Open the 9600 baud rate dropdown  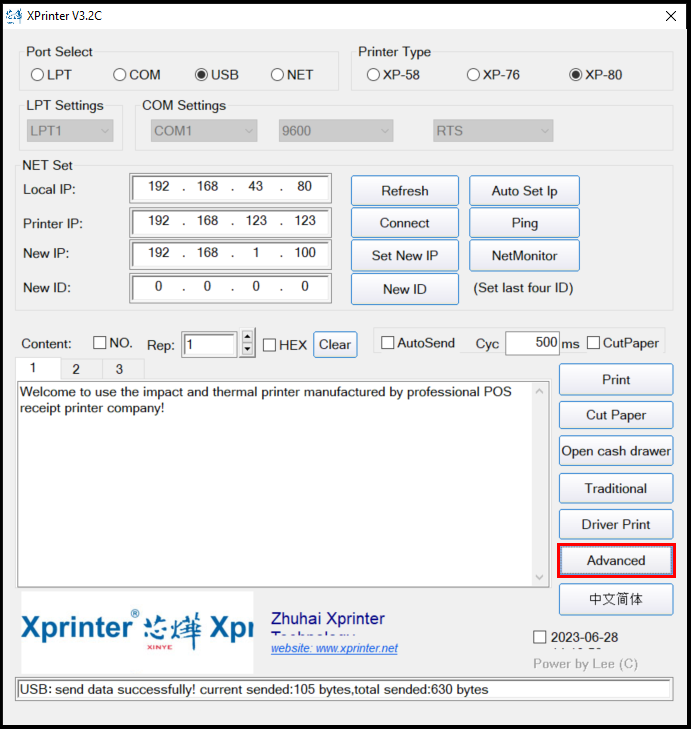(x=335, y=131)
